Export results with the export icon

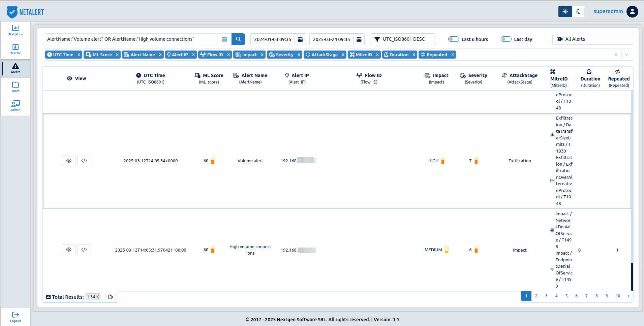coord(111,297)
